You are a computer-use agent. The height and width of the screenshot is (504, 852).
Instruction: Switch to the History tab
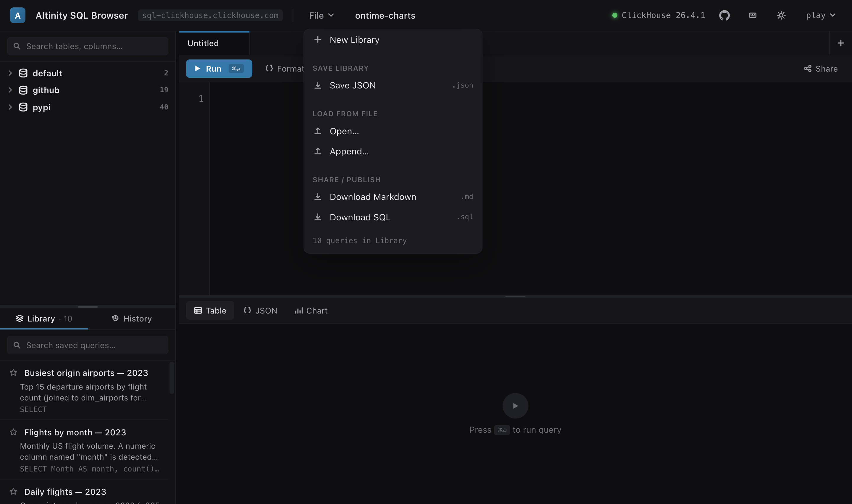click(x=132, y=319)
